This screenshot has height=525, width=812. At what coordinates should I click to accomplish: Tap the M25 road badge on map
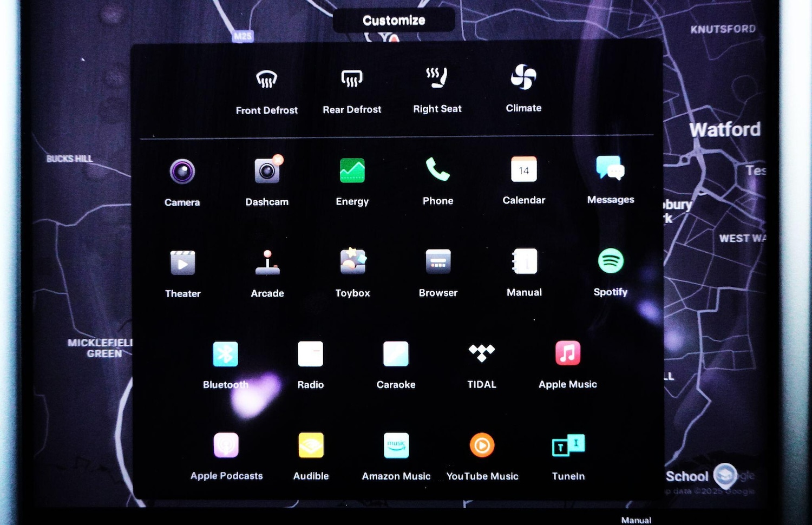click(x=243, y=36)
